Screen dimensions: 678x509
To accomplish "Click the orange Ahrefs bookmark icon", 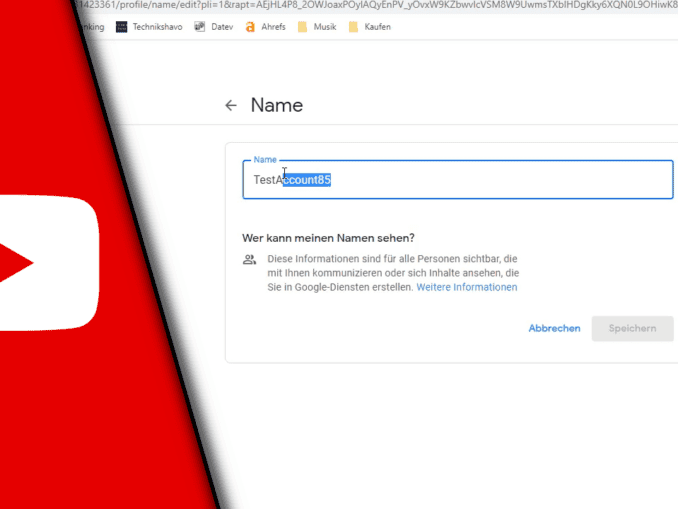I will click(250, 27).
